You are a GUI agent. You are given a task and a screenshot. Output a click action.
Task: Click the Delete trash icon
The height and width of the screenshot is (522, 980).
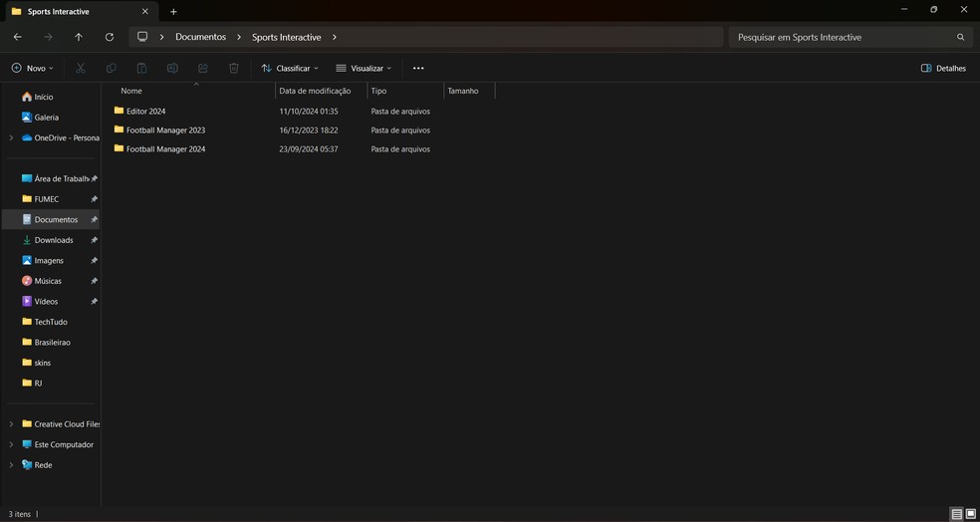(x=234, y=68)
